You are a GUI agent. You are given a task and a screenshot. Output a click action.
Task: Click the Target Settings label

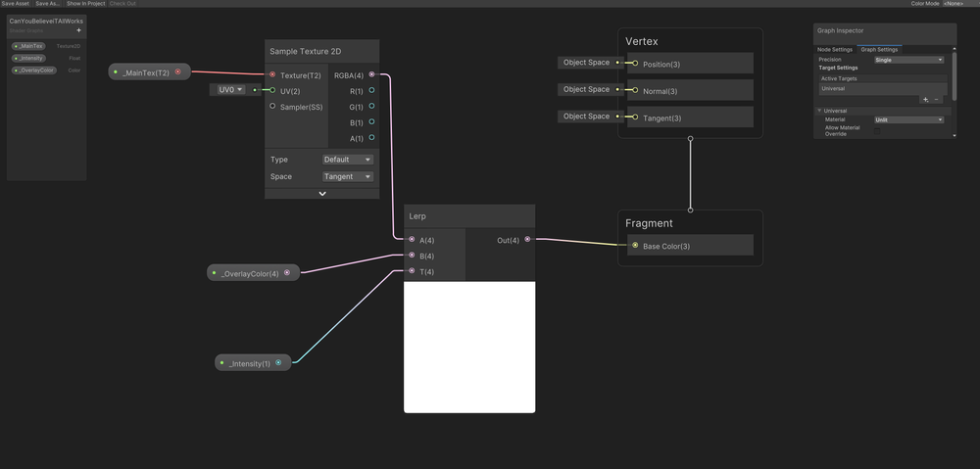pyautogui.click(x=838, y=68)
